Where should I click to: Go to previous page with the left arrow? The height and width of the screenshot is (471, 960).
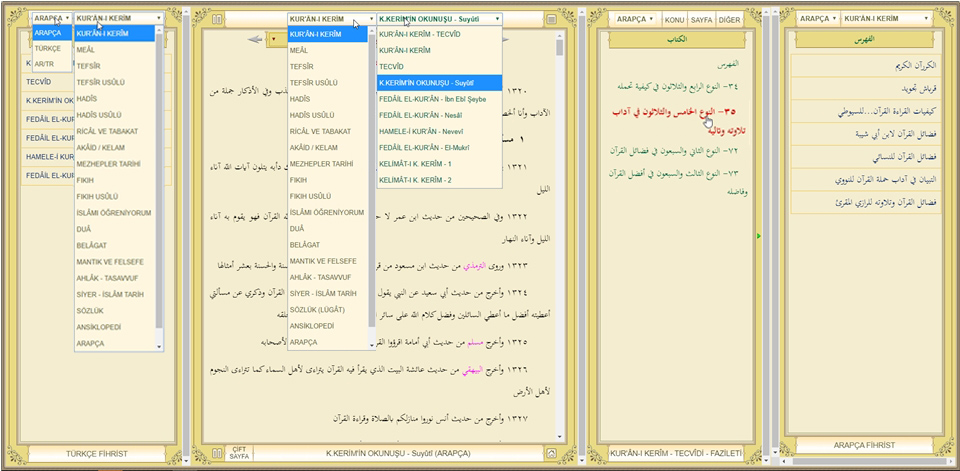tap(255, 40)
